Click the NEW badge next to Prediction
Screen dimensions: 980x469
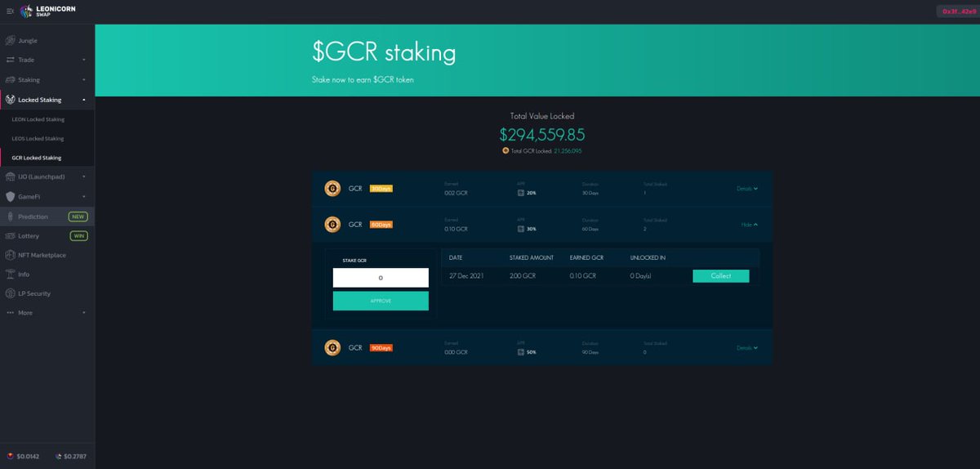click(78, 217)
